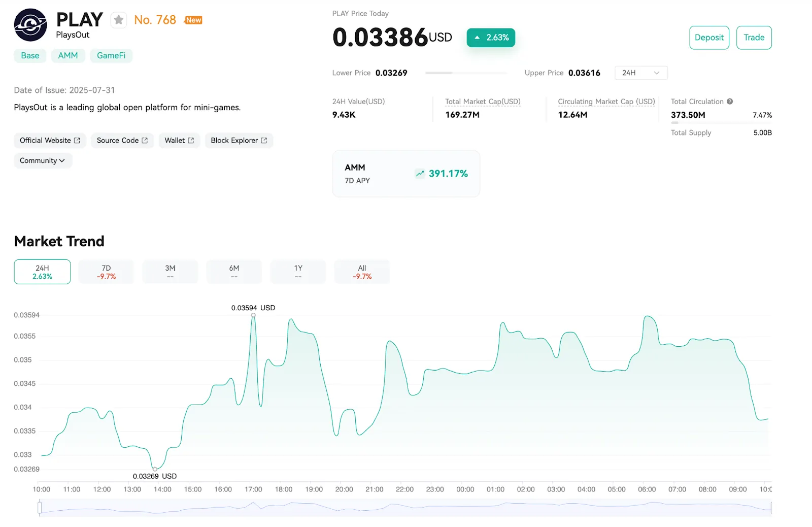This screenshot has width=812, height=527.
Task: Click the AMM 7D APY card
Action: [x=406, y=174]
